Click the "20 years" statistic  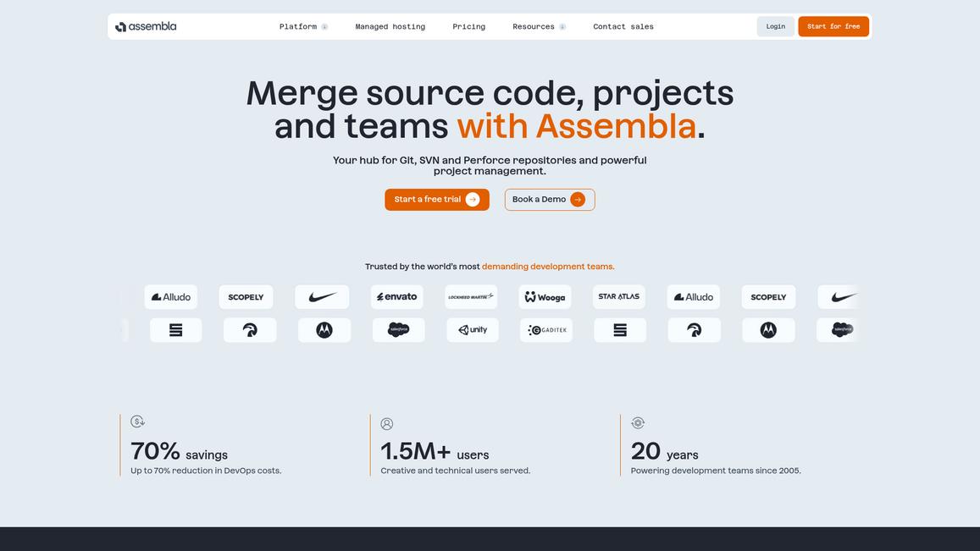pyautogui.click(x=664, y=451)
